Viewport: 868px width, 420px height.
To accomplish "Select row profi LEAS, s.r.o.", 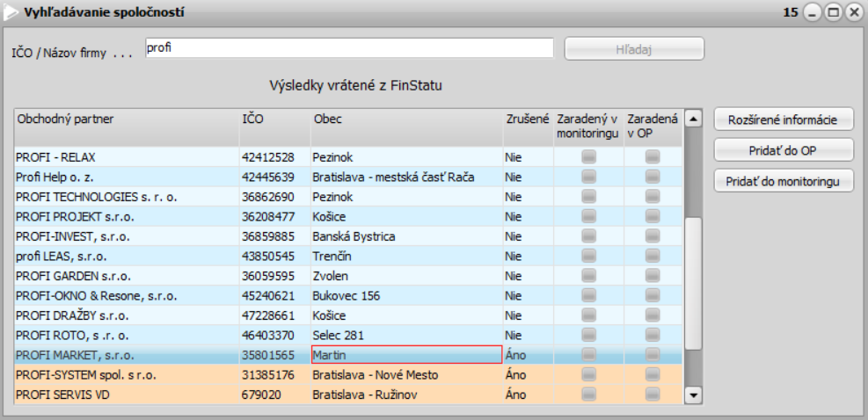I will point(348,257).
